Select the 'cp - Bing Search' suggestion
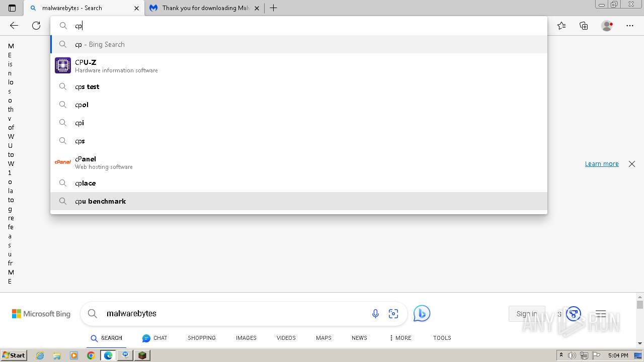Image resolution: width=644 pixels, height=362 pixels. 299,44
